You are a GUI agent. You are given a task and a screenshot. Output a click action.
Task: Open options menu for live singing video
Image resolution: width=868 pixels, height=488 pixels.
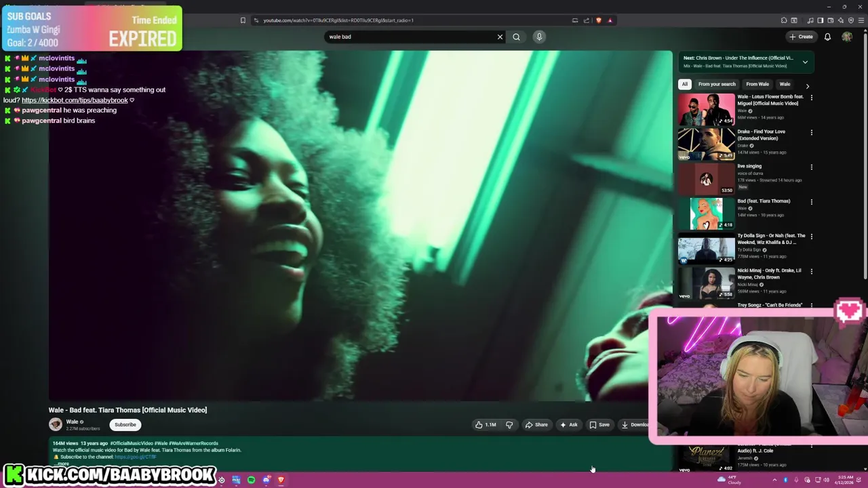(811, 167)
